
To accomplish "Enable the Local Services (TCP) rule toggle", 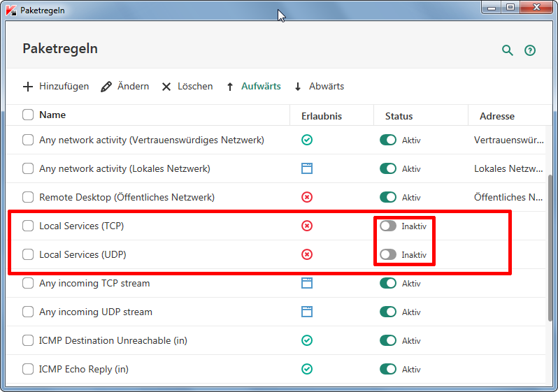I will 387,226.
